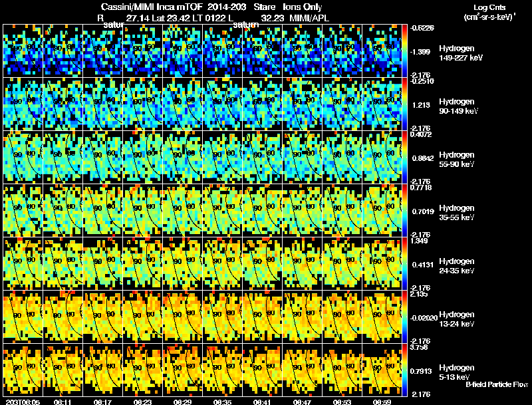Click the 'Hydrogen 149-227 keV' row label
Viewport: 532px width, 405px height.
coord(461,53)
